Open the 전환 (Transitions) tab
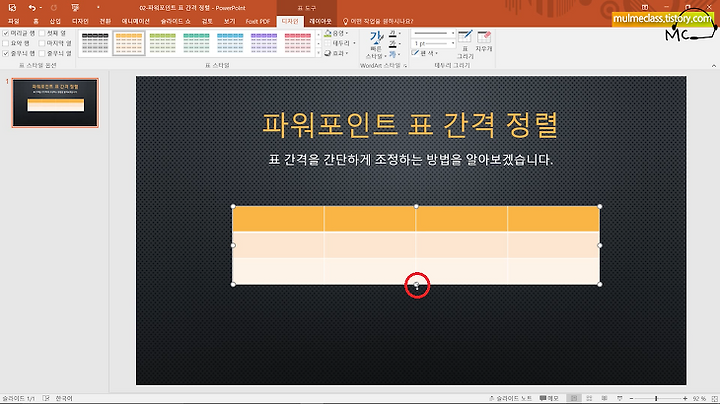The height and width of the screenshot is (404, 720). tap(105, 21)
